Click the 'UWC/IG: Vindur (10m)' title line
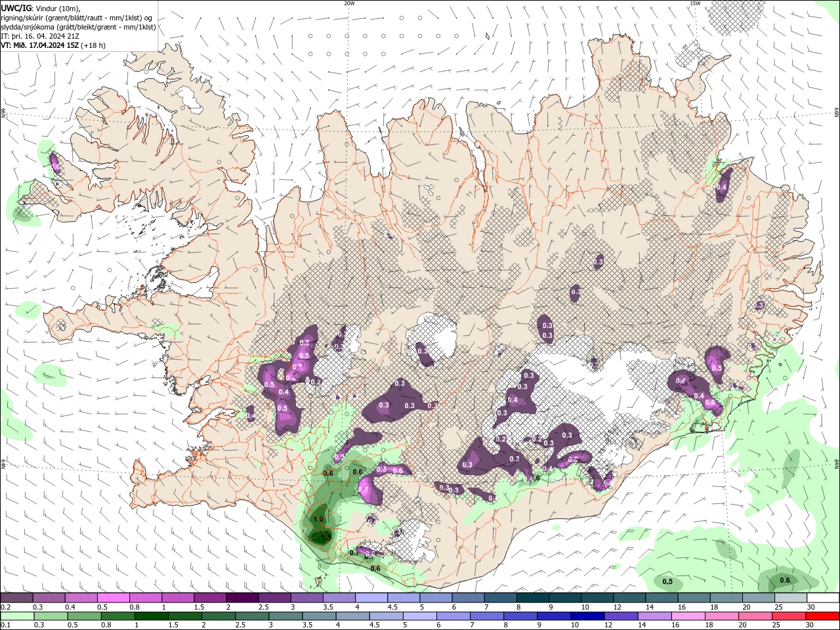The width and height of the screenshot is (840, 630). click(40, 8)
